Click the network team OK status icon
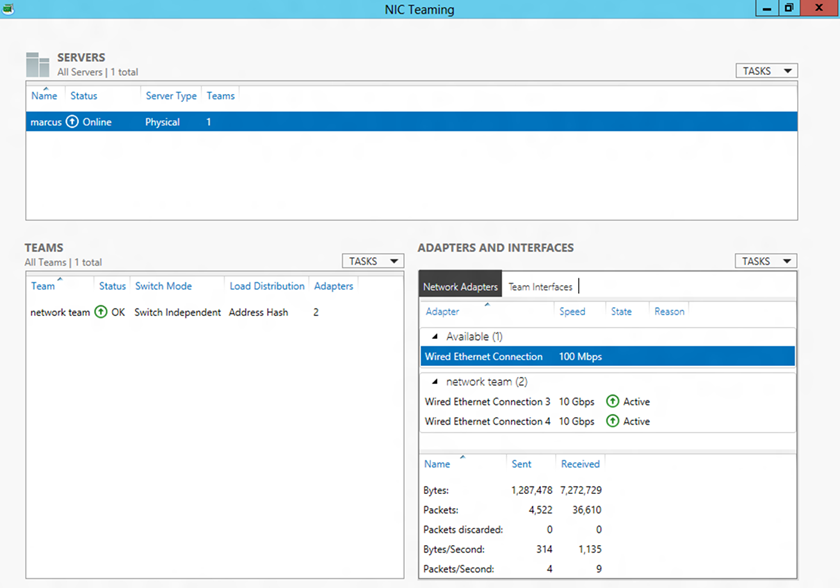840x588 pixels. (x=101, y=312)
